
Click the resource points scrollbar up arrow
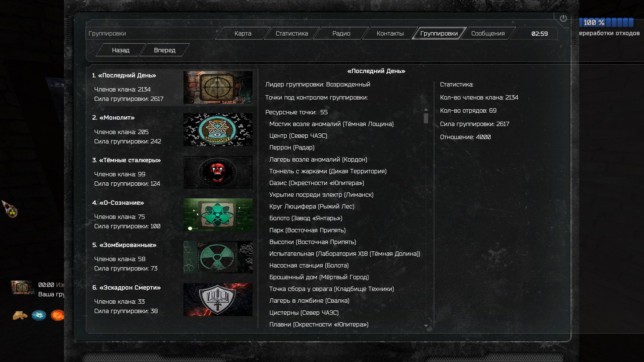click(426, 110)
